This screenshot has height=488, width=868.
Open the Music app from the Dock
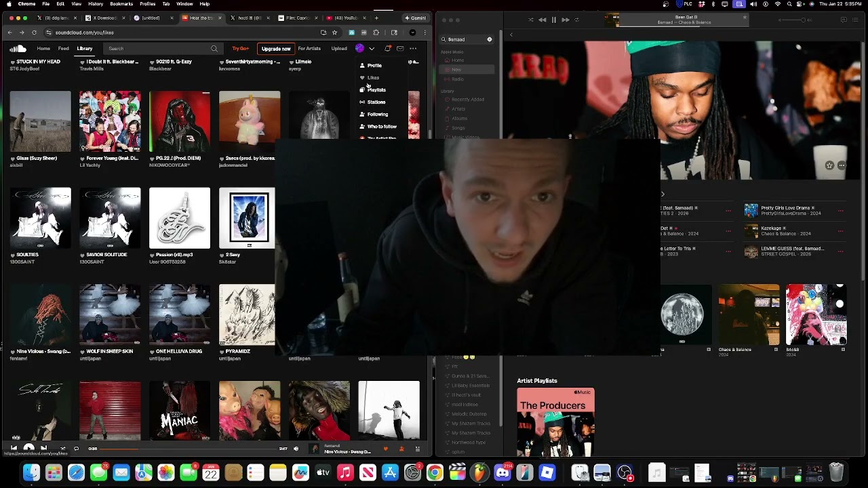point(345,472)
